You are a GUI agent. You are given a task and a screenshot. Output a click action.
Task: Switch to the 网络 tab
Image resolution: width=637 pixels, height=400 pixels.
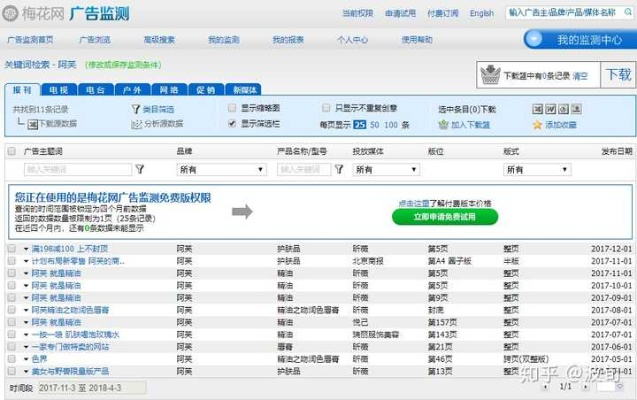pos(169,90)
